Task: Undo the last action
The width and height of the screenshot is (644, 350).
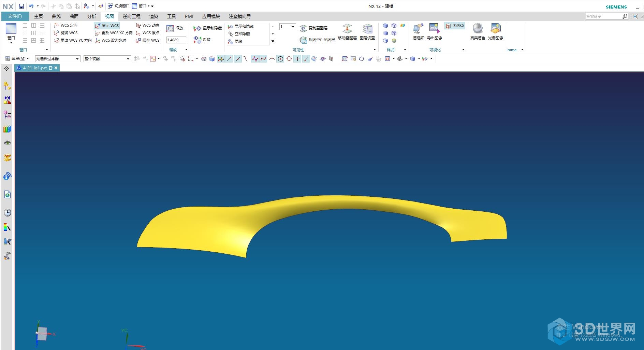Action: pos(31,6)
